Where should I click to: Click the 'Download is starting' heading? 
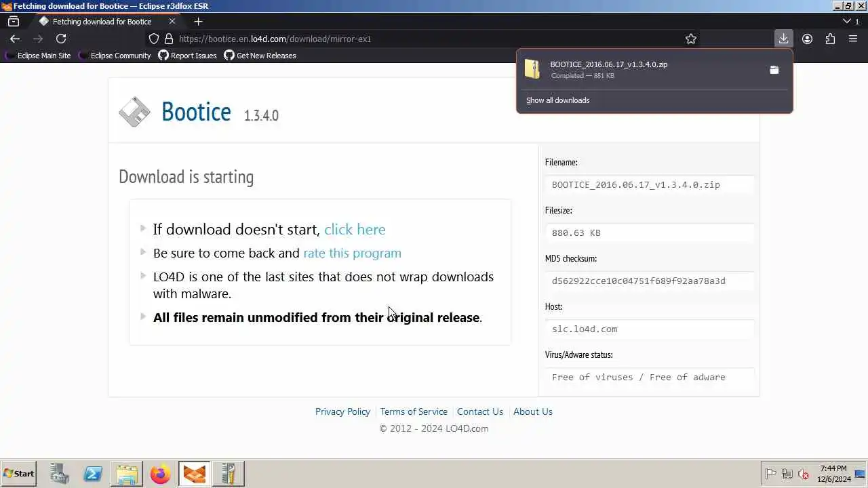[x=186, y=176]
